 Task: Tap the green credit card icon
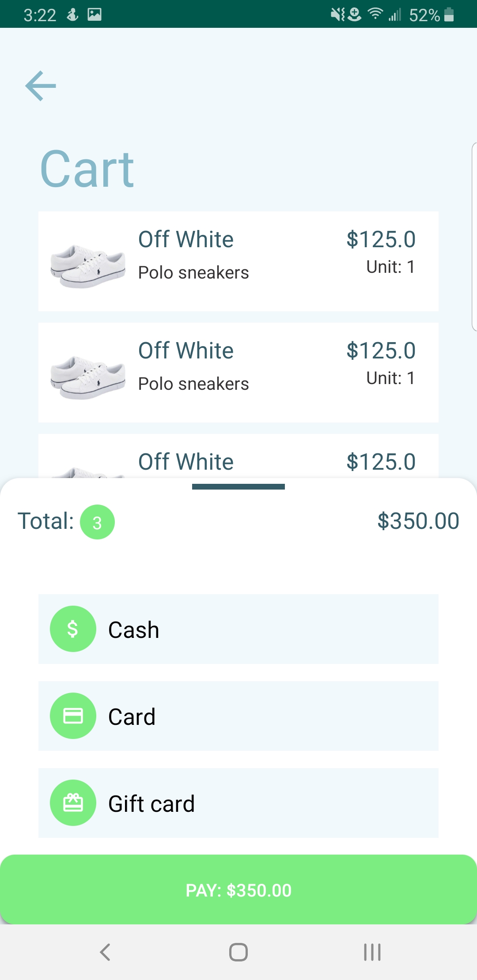click(73, 716)
